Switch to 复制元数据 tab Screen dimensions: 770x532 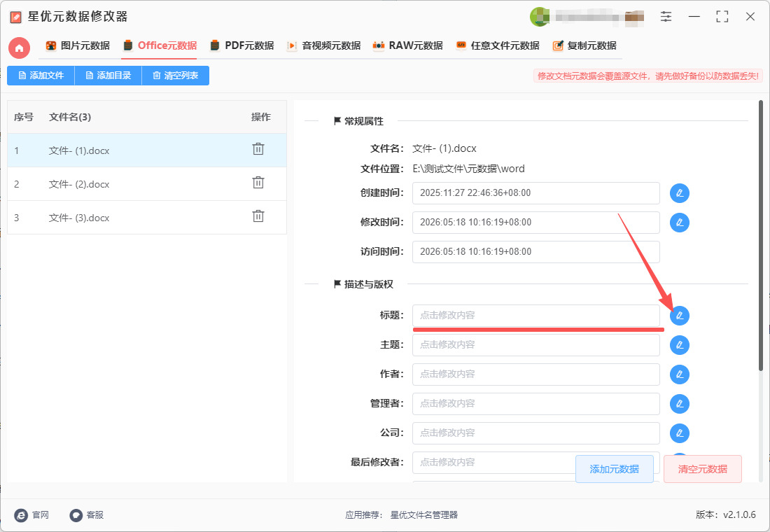[x=584, y=45]
